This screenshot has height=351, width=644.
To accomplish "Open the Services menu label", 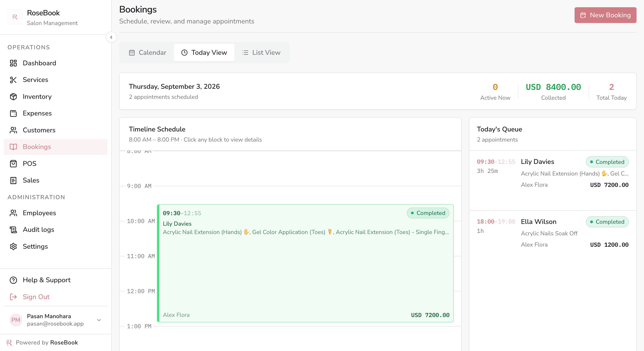I will [x=35, y=80].
